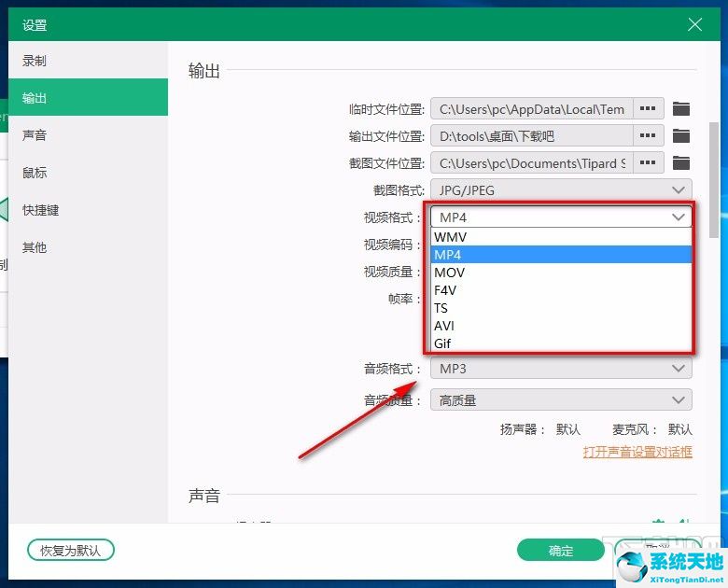This screenshot has width=728, height=588.
Task: Click the 打开声音设置对话框 link
Action: click(x=637, y=452)
